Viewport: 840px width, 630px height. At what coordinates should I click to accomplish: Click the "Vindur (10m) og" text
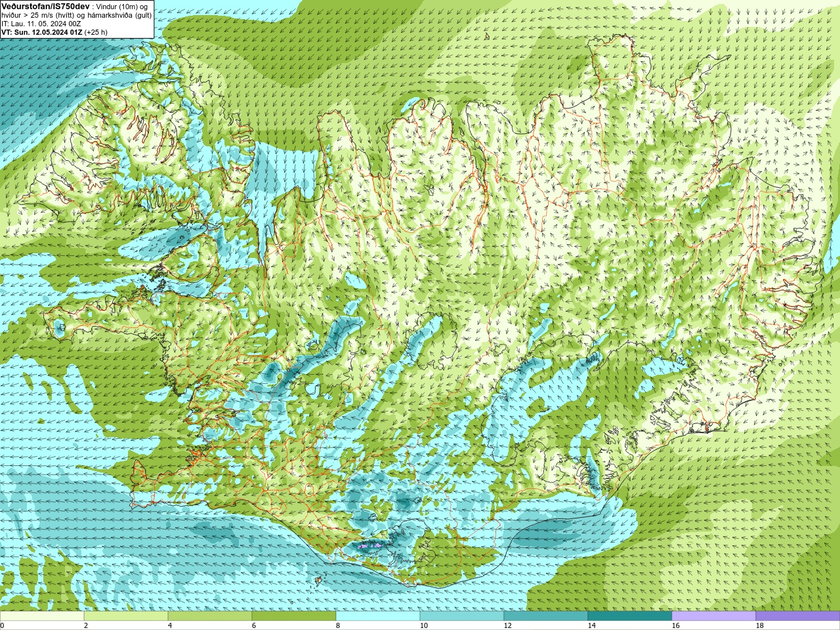click(121, 6)
